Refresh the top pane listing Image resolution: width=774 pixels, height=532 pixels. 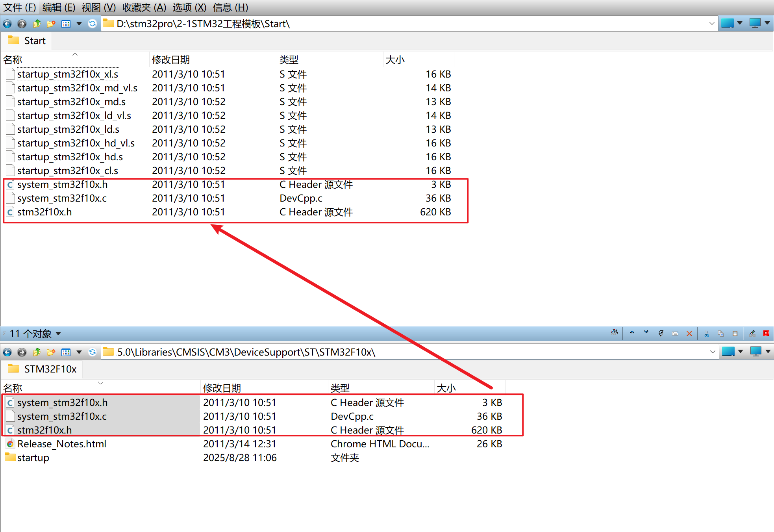(x=93, y=24)
